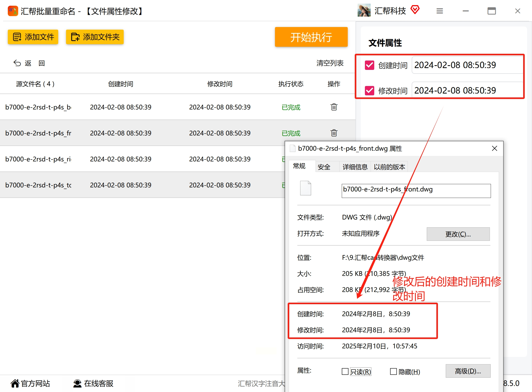Open the 详细信息 tab
Screen dimensions: 532x392
[x=355, y=167]
